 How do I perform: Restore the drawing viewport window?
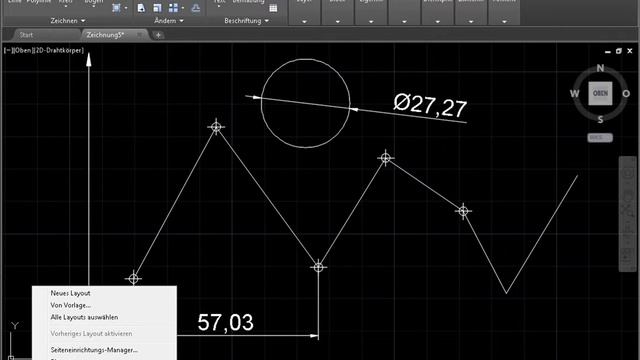click(619, 51)
